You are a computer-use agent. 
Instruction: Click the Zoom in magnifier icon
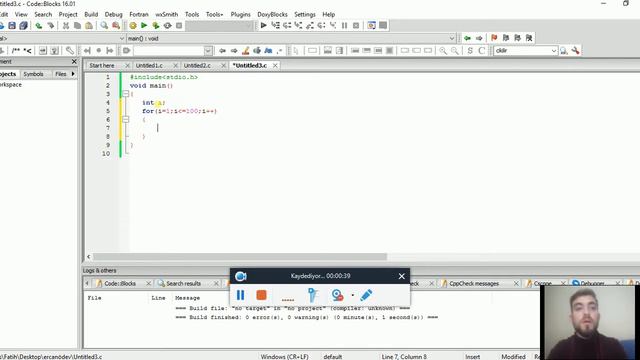pos(443,51)
